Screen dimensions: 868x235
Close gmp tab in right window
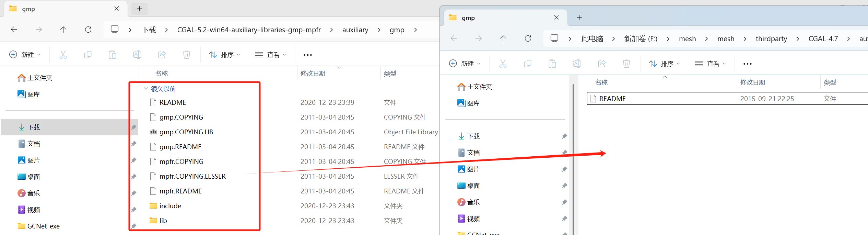coord(556,18)
